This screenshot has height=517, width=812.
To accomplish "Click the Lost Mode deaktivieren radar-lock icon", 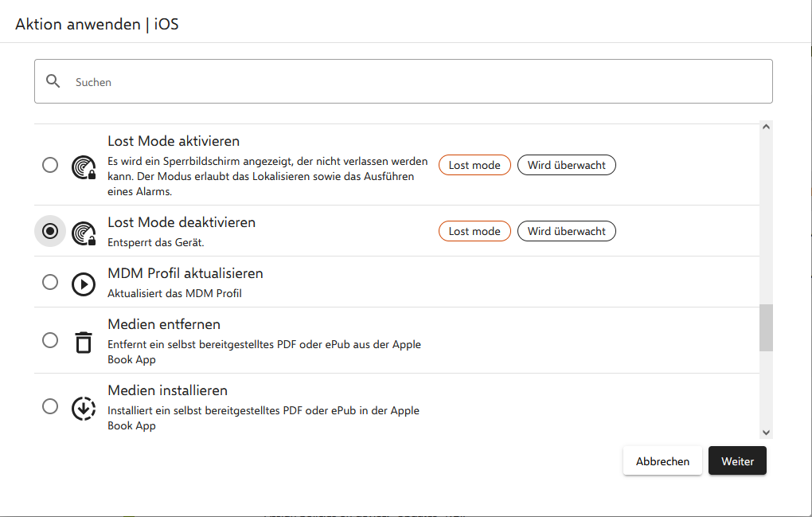I will point(84,232).
